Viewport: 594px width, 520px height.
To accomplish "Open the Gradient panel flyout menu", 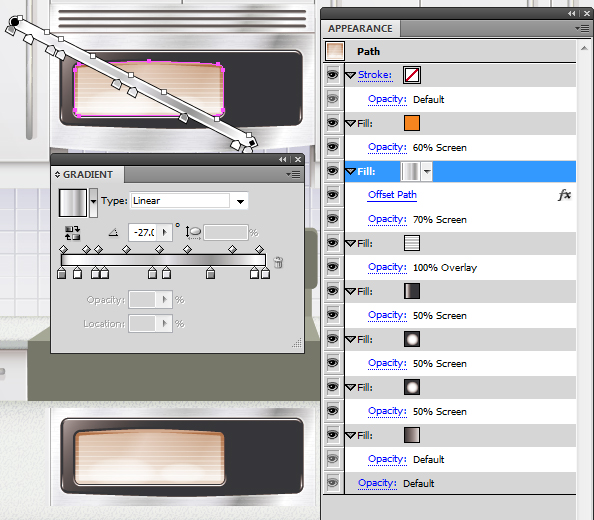I will pos(294,174).
